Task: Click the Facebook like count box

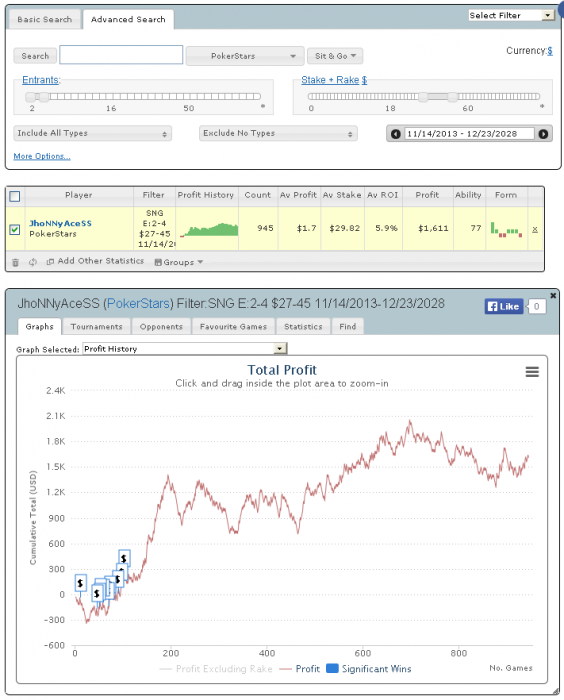Action: [536, 306]
